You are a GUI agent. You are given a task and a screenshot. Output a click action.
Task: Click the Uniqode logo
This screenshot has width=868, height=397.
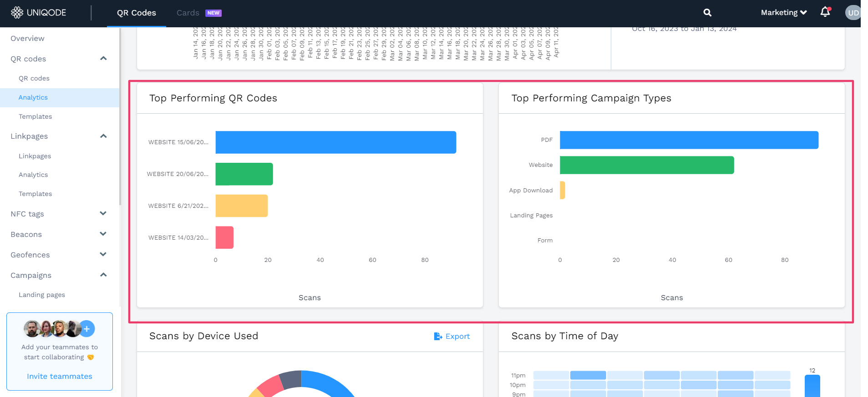point(39,13)
